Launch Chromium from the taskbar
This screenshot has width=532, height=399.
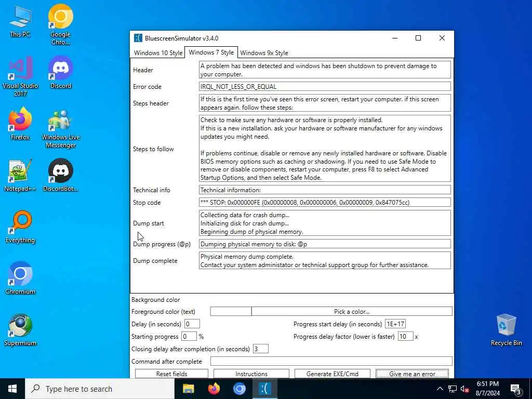click(239, 389)
